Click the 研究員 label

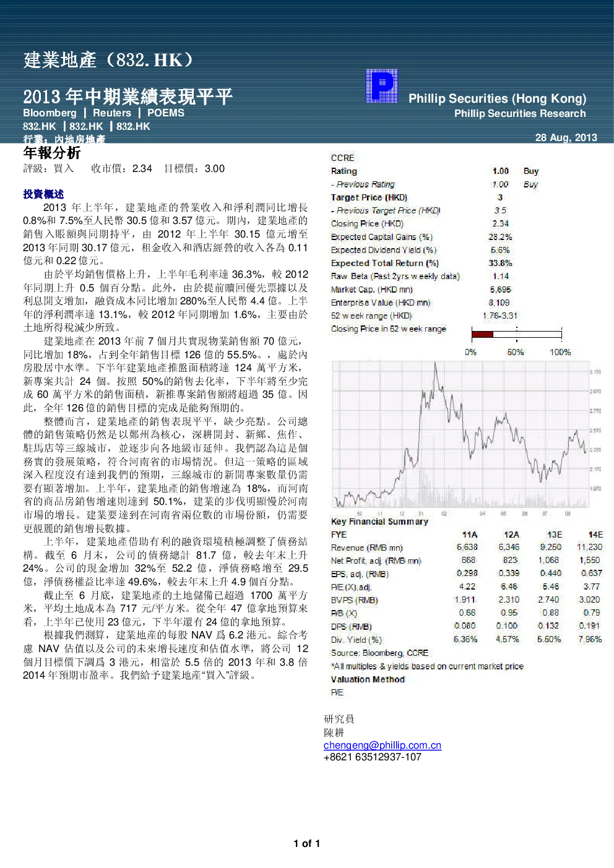(x=339, y=718)
